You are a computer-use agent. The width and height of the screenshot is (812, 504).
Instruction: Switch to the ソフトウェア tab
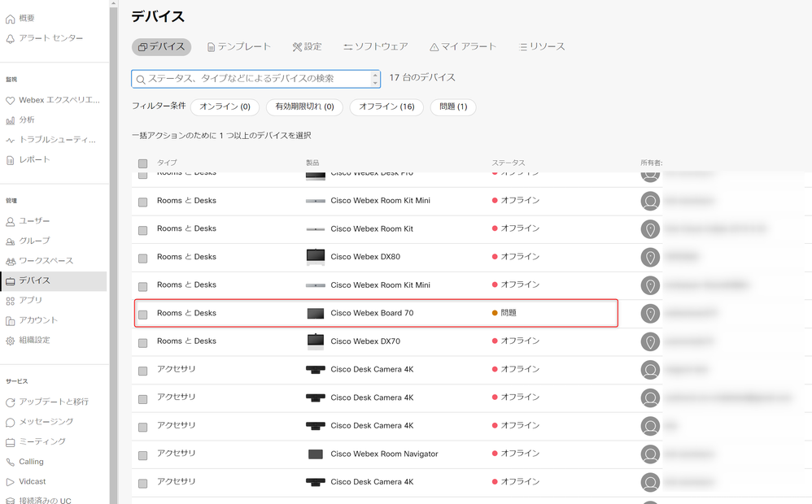(x=376, y=47)
